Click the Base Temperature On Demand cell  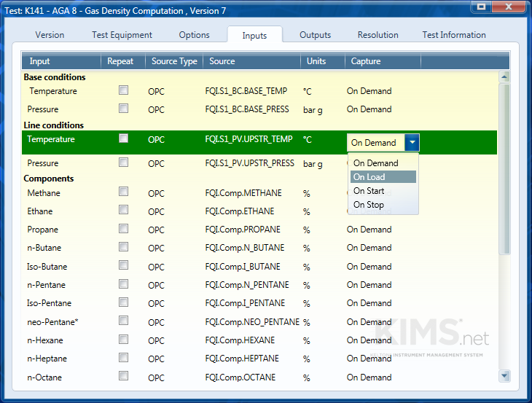point(369,91)
